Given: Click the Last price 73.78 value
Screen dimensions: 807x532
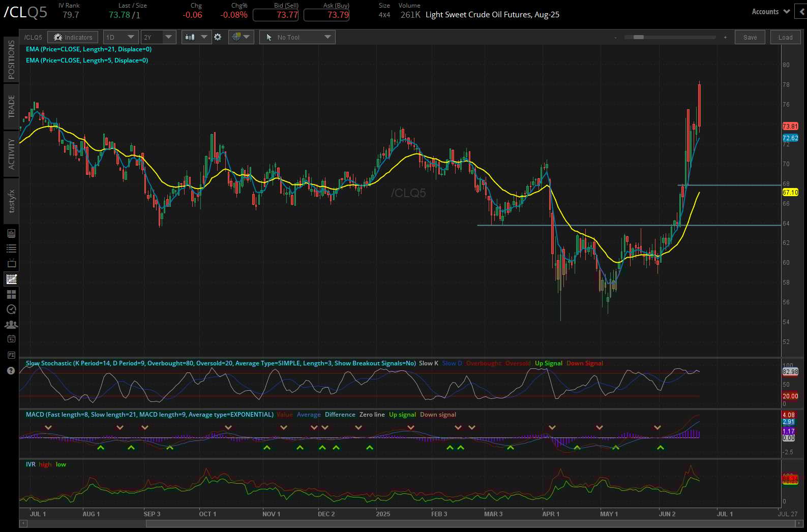Looking at the screenshot, I should 119,15.
